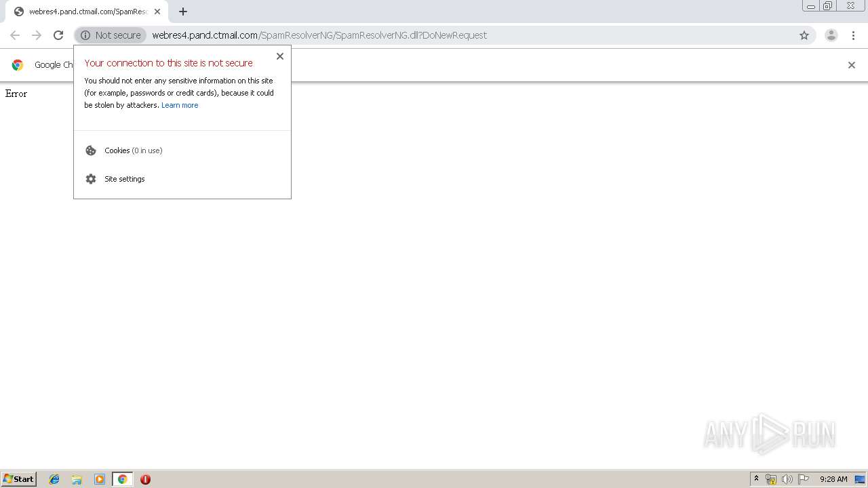The width and height of the screenshot is (868, 488).
Task: Open Windows Explorer from taskbar
Action: pos(77,479)
